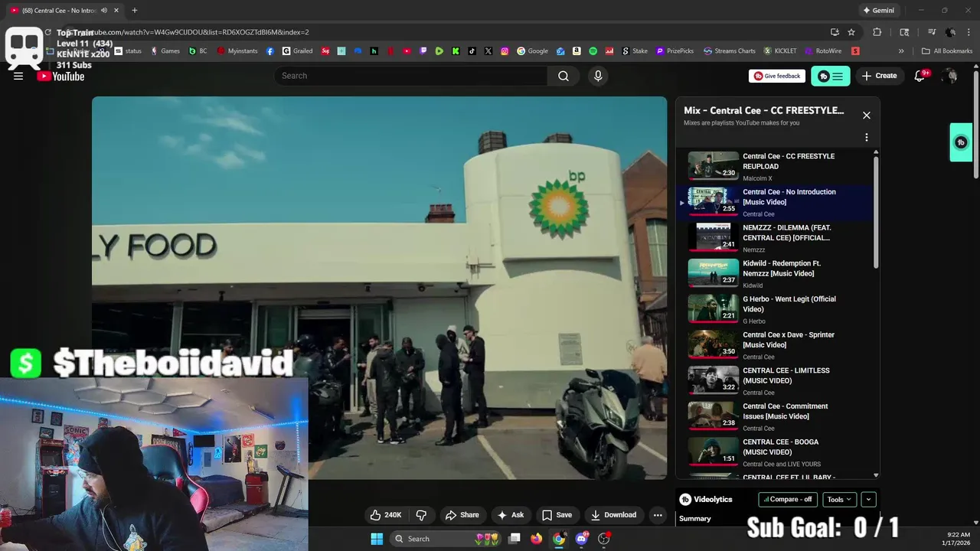Start voice search with the microphone
980x551 pixels.
click(x=598, y=76)
